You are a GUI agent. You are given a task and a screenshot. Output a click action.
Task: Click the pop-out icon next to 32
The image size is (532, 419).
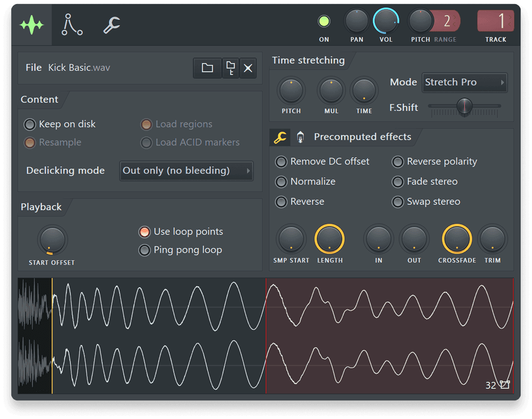504,385
